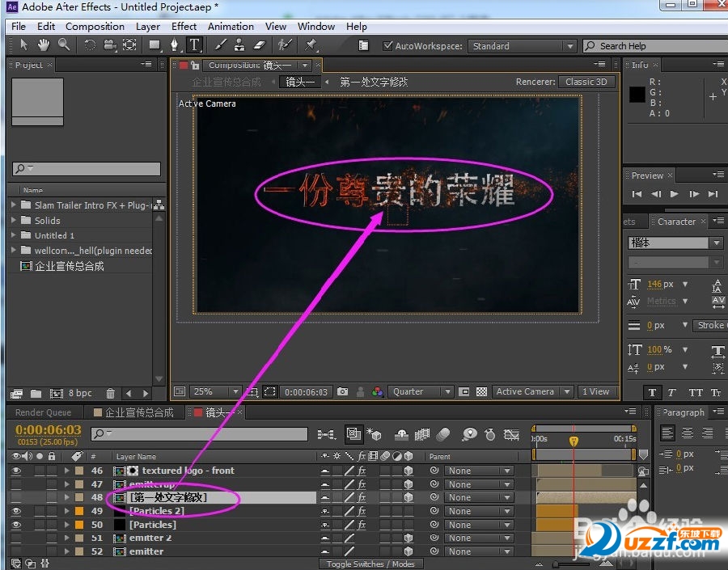Click the timeline layer search field

click(x=199, y=434)
